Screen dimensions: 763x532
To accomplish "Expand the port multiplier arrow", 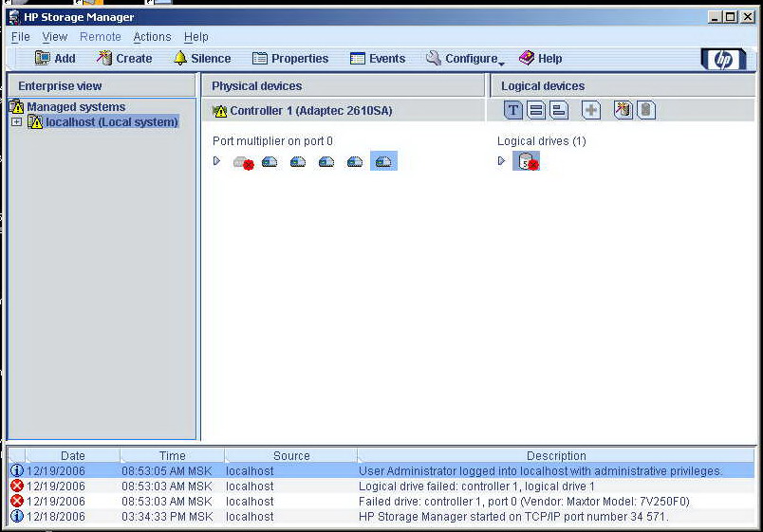I will [x=216, y=161].
